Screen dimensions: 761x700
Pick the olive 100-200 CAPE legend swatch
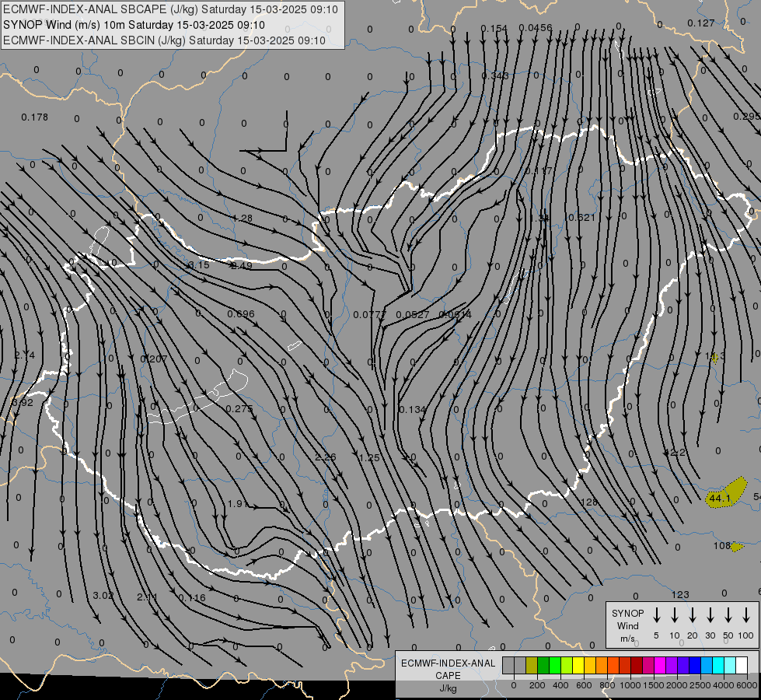(x=532, y=666)
